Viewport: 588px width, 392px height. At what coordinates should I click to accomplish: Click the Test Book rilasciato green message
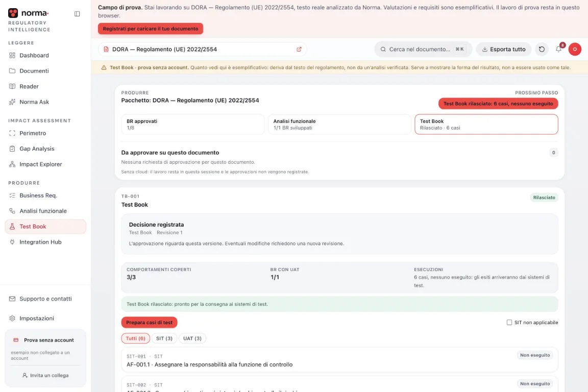(x=339, y=304)
